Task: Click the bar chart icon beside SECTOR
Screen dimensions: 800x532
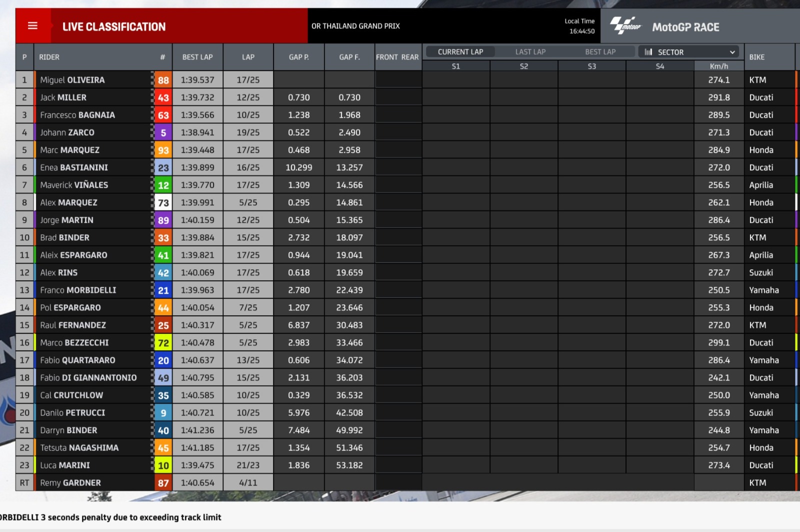Action: pos(648,52)
